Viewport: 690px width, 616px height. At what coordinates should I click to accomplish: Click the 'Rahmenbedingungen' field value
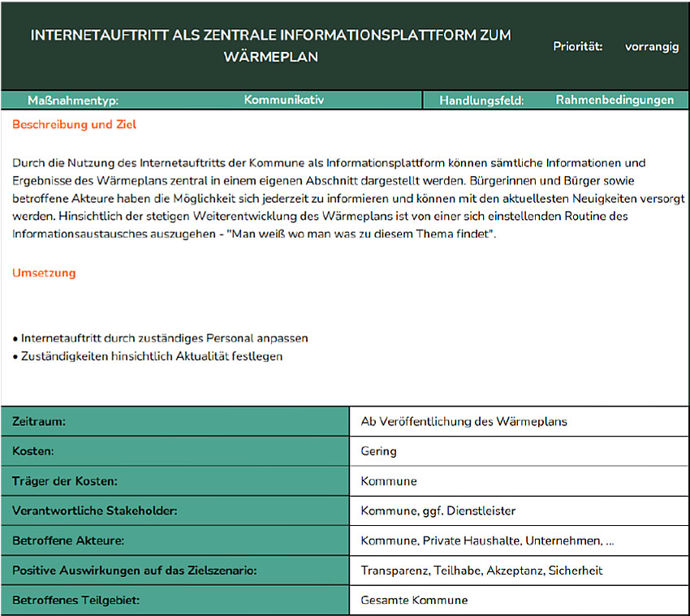(x=615, y=100)
